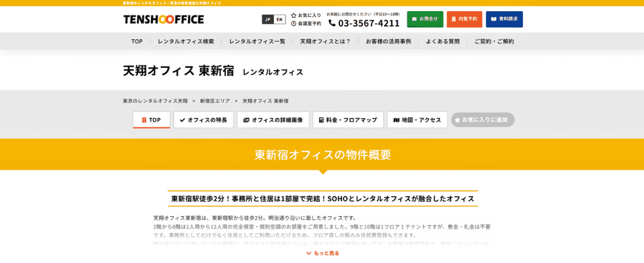Viewport: 644px width, 263px height.
Task: Open レンタルオフィス検索 menu item
Action: [x=186, y=41]
